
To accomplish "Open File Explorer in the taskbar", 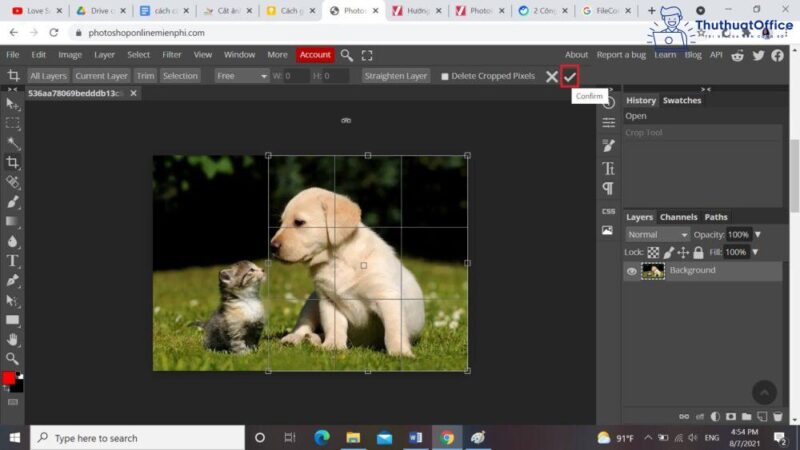I will [353, 438].
